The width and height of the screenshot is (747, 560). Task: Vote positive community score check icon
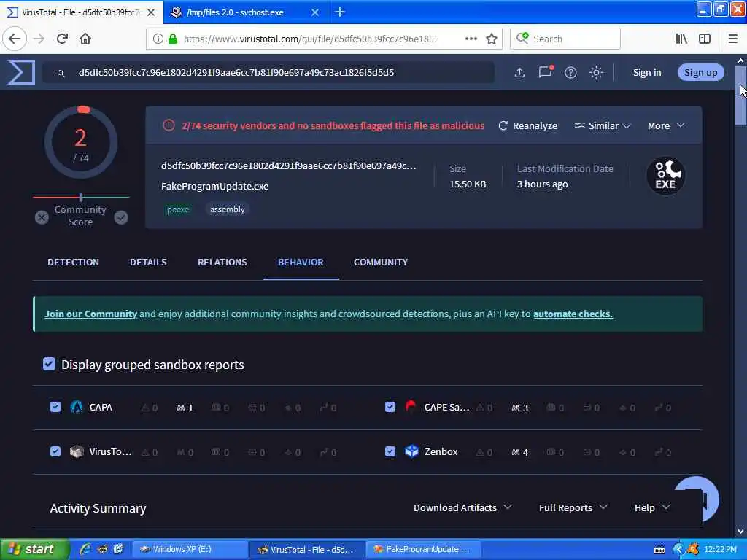click(121, 217)
